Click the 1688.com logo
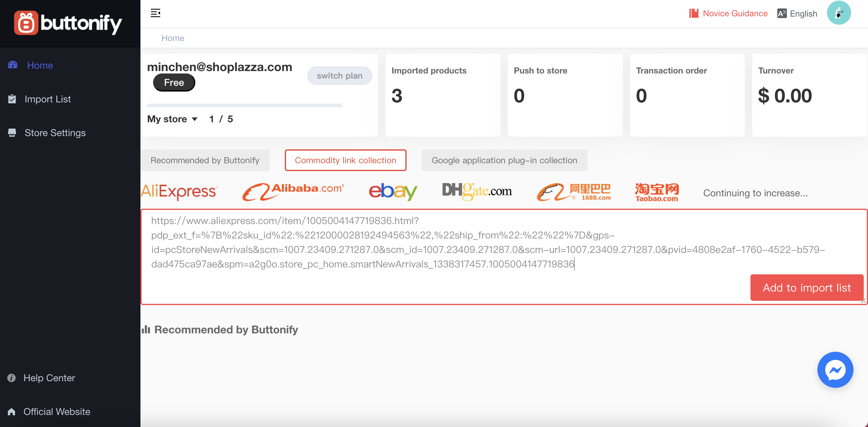Image resolution: width=868 pixels, height=427 pixels. coord(574,192)
